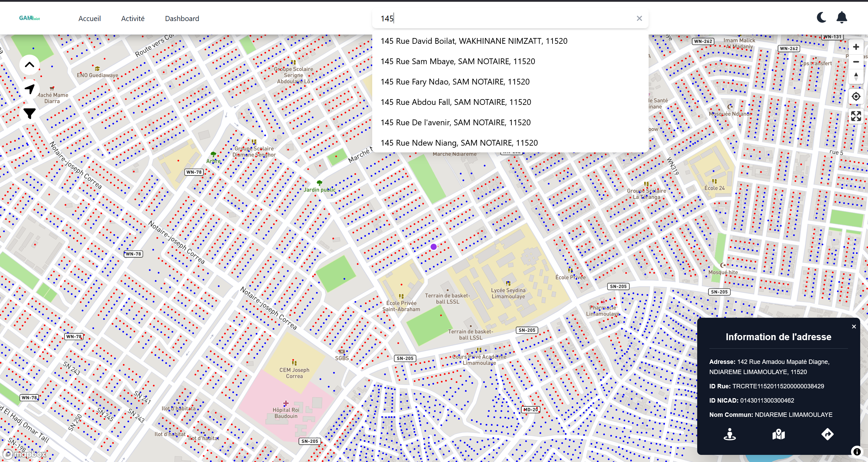Image resolution: width=868 pixels, height=462 pixels.
Task: Select 145 Rue Ndew Niang suggestion
Action: (x=510, y=143)
